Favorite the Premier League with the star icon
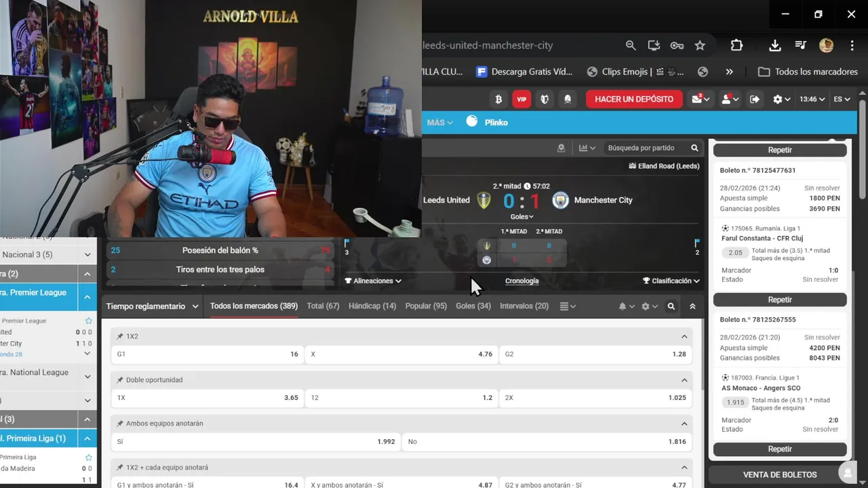 pos(88,321)
